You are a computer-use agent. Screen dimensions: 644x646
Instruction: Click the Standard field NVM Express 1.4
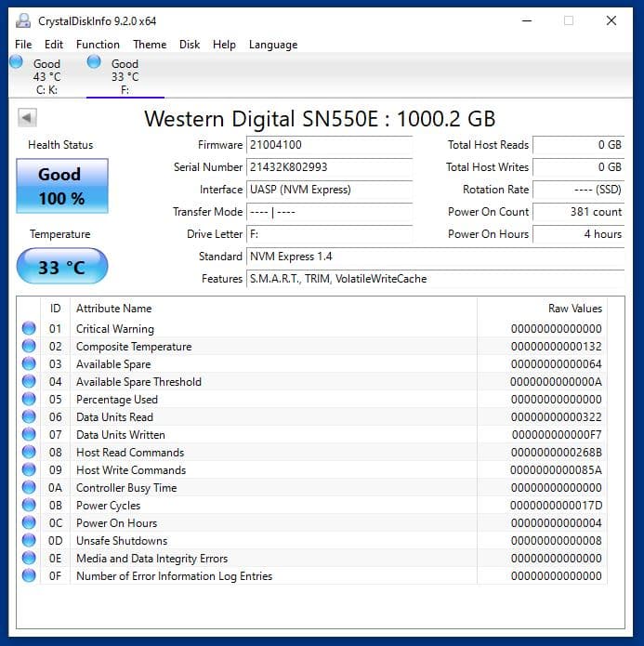pos(436,257)
